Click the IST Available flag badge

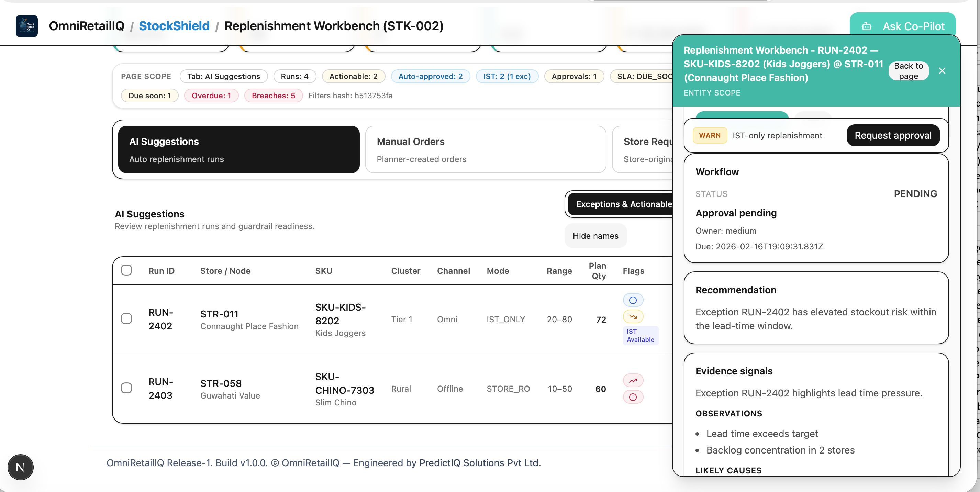640,335
